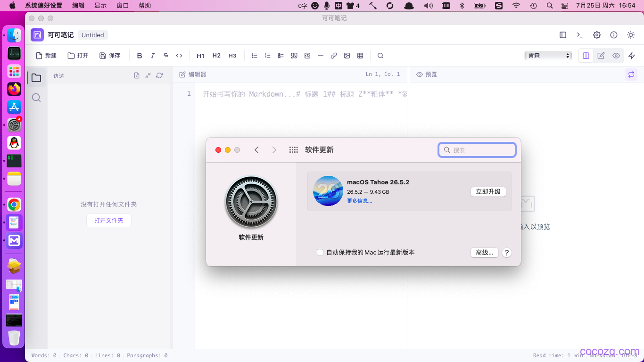Apply italic formatting from toolbar
The width and height of the screenshot is (644, 362).
(x=153, y=56)
